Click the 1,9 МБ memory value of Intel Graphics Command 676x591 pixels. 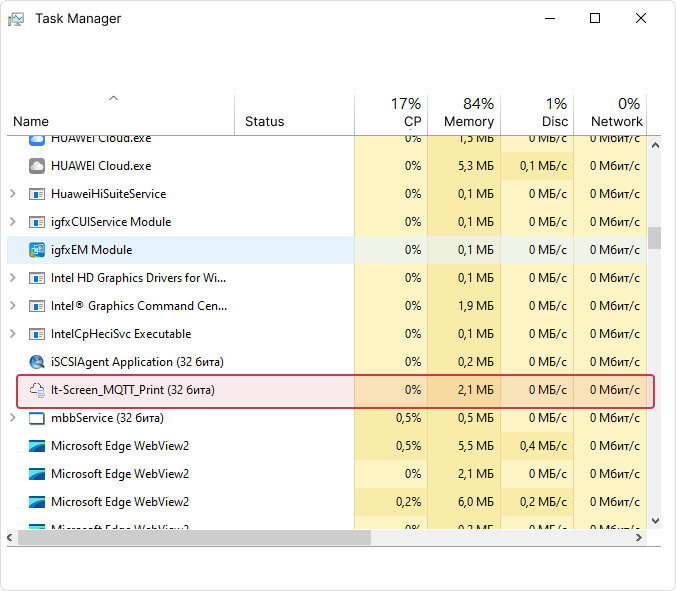coord(476,306)
